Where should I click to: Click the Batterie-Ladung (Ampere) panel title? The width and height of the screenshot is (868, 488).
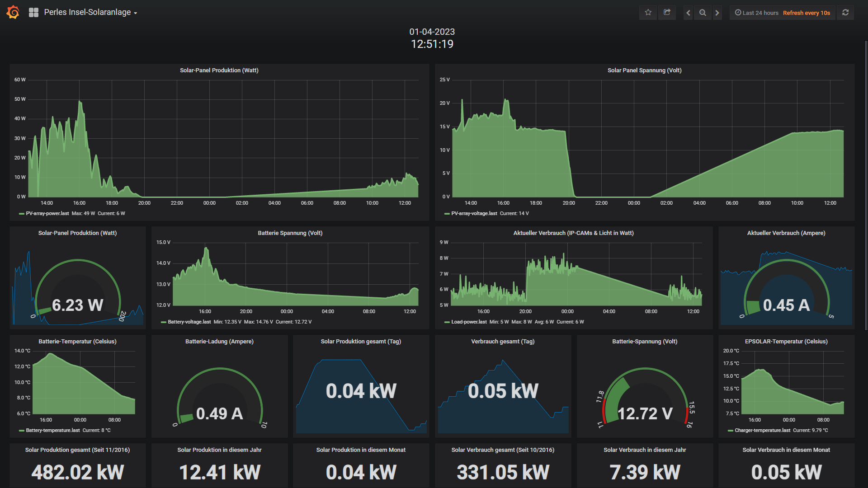[219, 341]
